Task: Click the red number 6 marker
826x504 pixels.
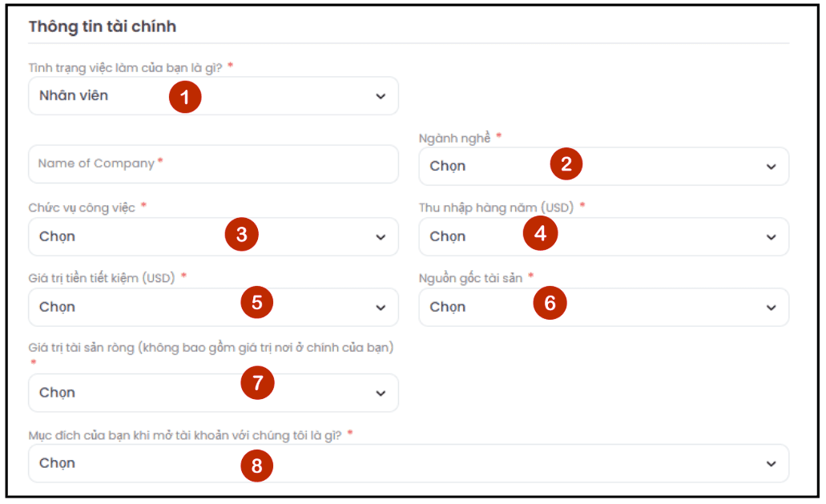Action: point(550,303)
